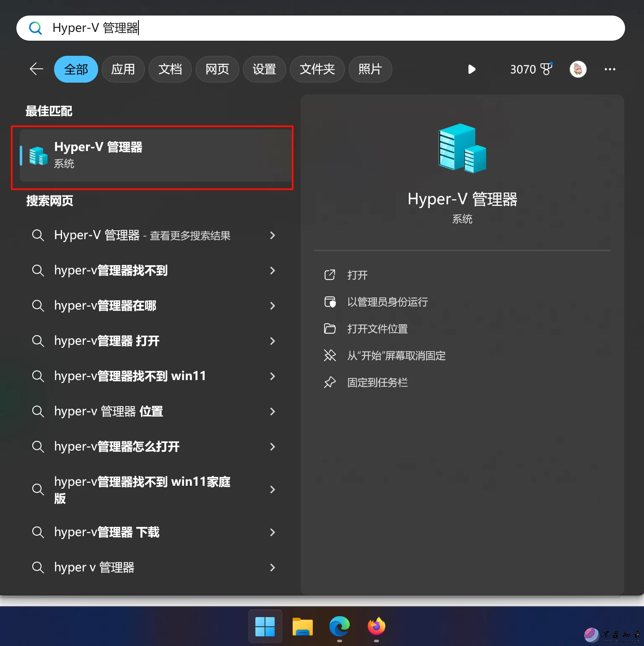Expand chevron next to hyper-v管理器 打开
The height and width of the screenshot is (646, 644).
click(273, 341)
